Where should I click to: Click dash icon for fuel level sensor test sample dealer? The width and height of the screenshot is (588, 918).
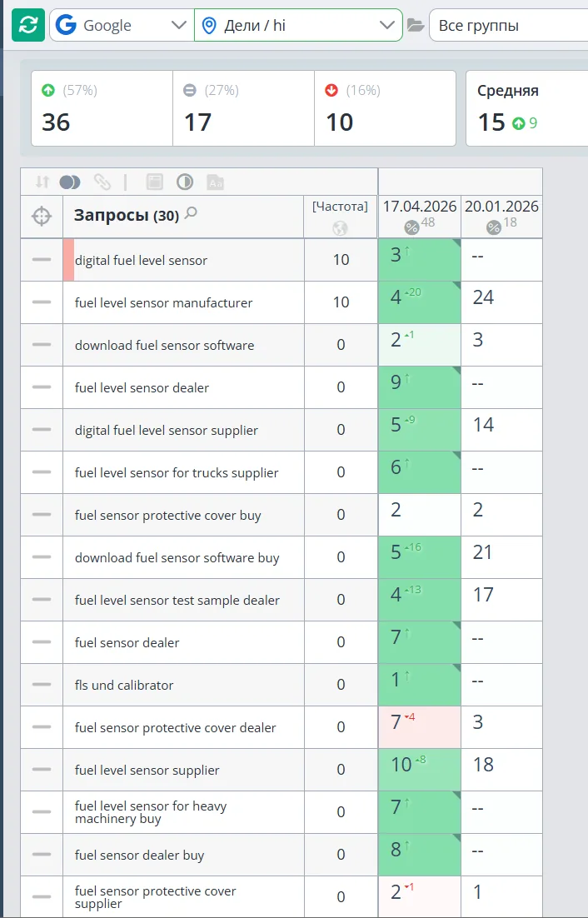click(x=42, y=600)
